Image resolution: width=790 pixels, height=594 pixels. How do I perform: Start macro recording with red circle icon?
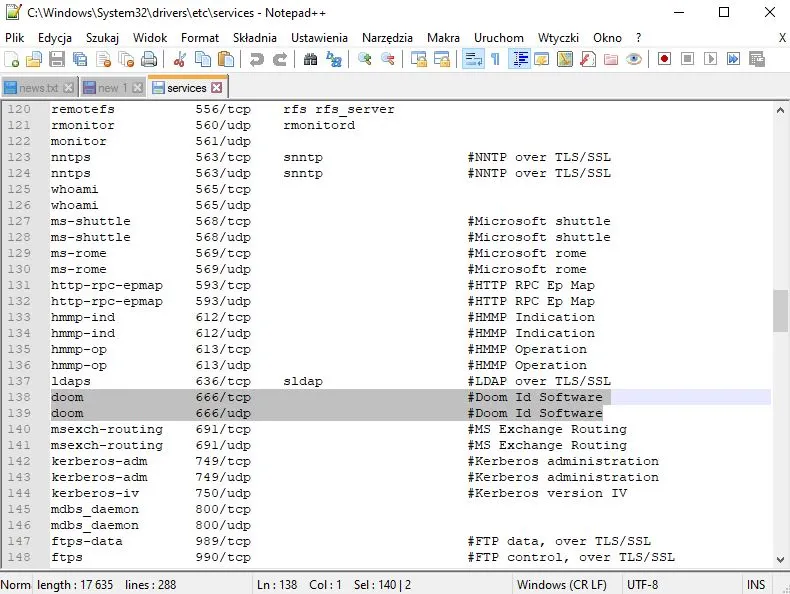tap(664, 60)
